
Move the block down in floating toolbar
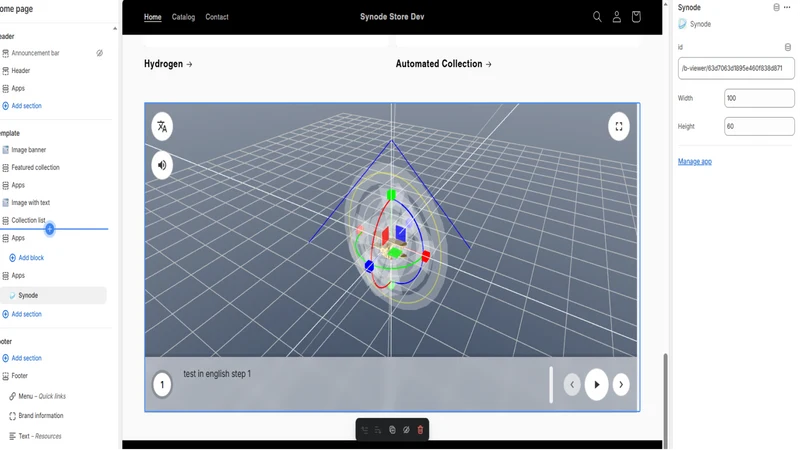click(378, 430)
